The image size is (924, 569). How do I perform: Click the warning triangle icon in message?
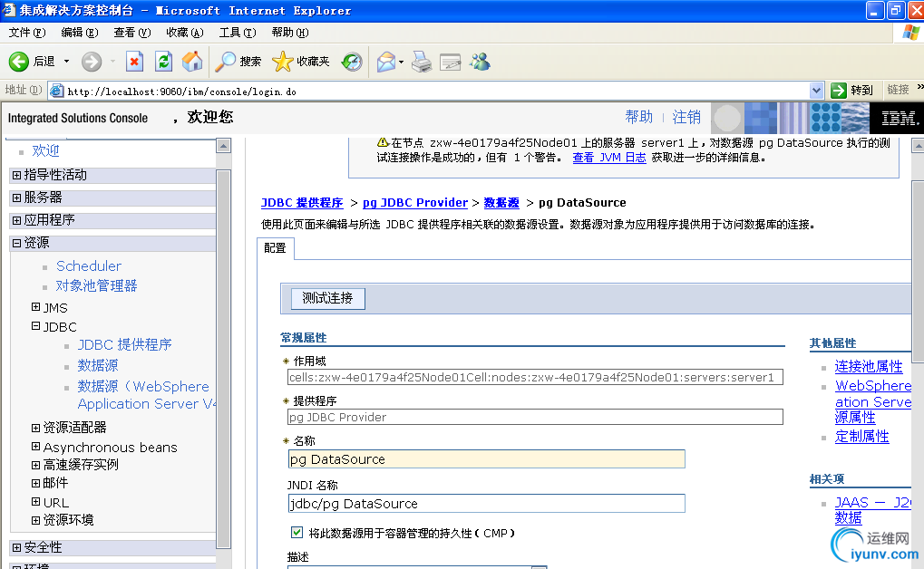pyautogui.click(x=383, y=142)
